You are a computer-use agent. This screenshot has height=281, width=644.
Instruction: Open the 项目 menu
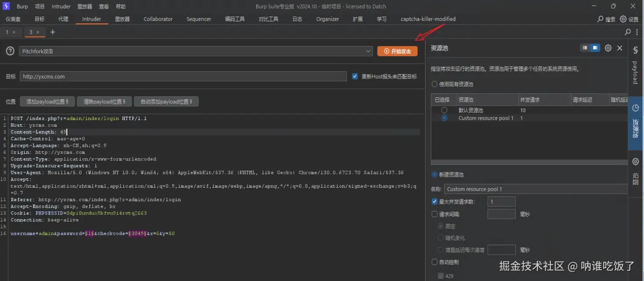tap(40, 7)
